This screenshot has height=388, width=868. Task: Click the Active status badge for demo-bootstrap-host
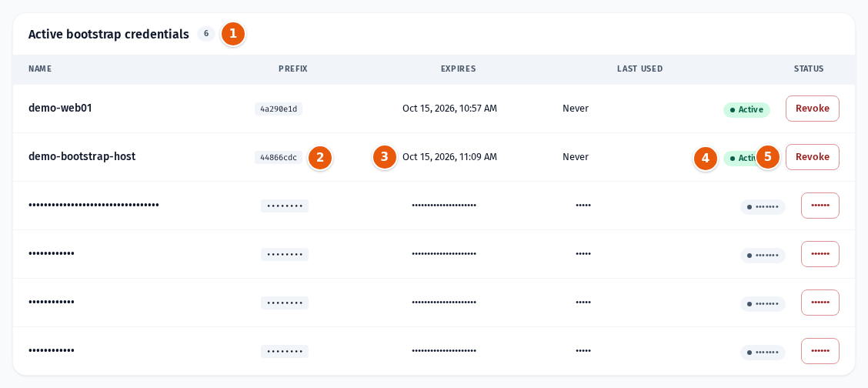coord(746,159)
